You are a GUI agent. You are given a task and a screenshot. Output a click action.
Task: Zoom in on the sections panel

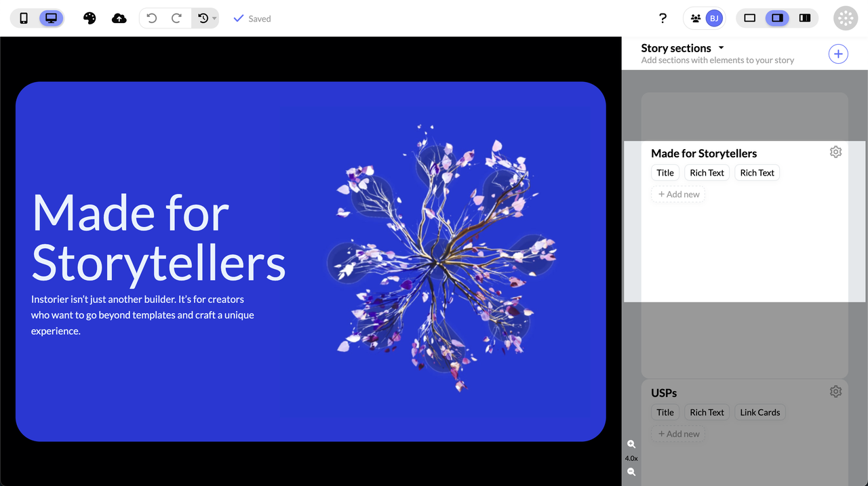pos(631,444)
